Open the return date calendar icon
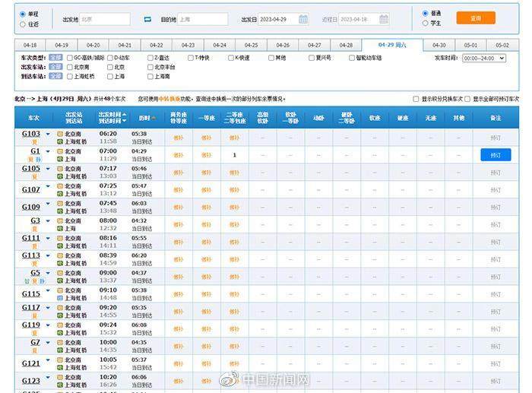 [385, 19]
